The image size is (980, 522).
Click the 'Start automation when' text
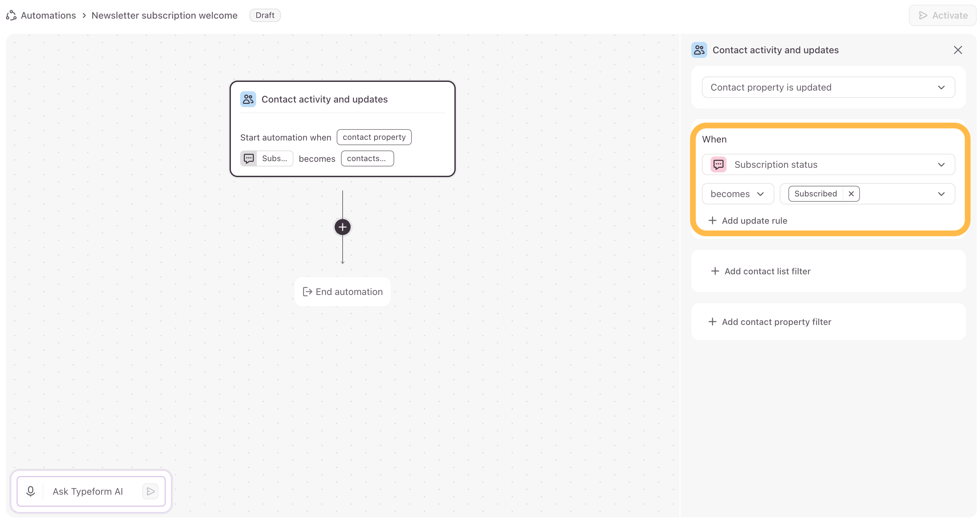(285, 137)
